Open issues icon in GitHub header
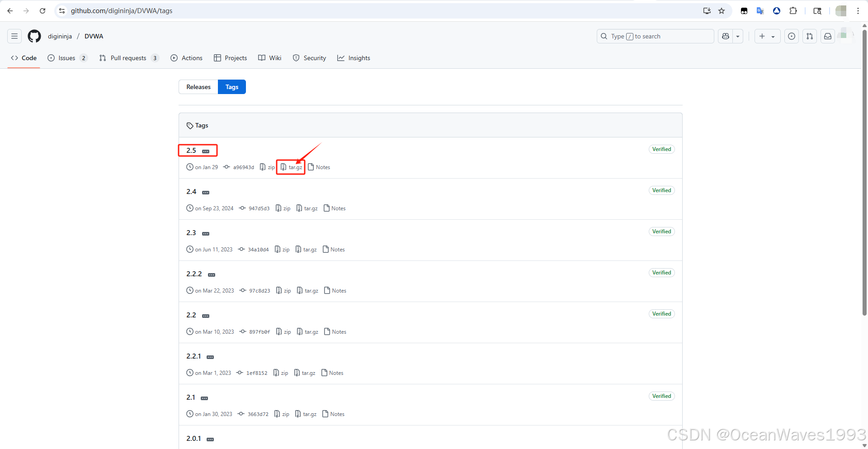Image resolution: width=868 pixels, height=449 pixels. coord(792,36)
